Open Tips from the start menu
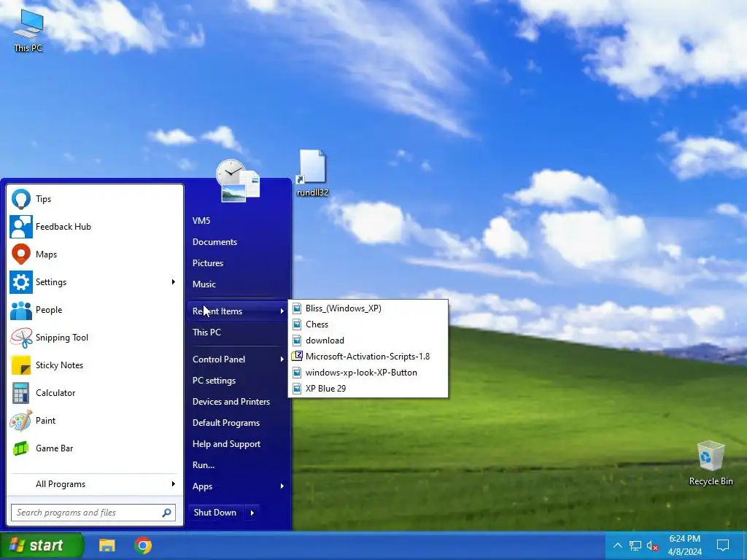Image resolution: width=747 pixels, height=560 pixels. [x=95, y=199]
